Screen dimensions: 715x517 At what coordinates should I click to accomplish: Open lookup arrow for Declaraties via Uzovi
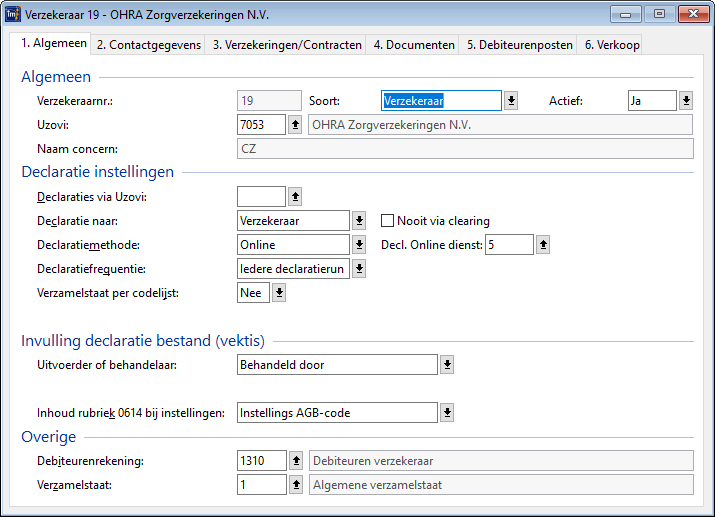[x=295, y=196]
